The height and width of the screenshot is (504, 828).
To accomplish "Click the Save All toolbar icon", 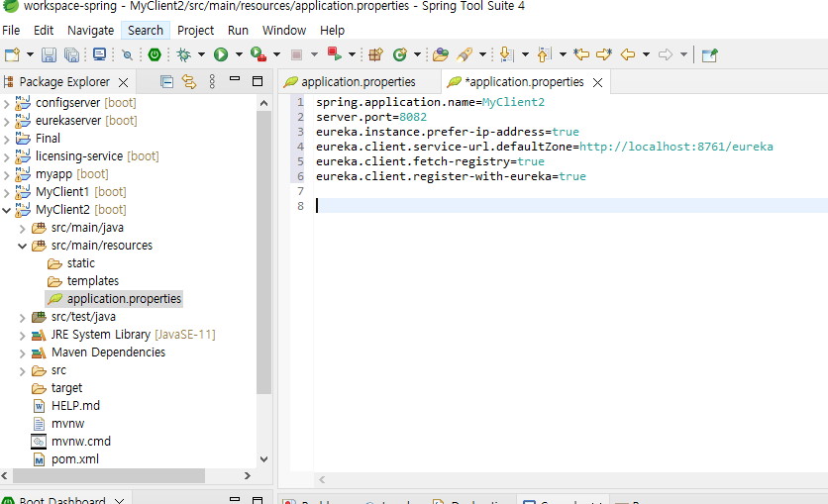I will pyautogui.click(x=71, y=54).
